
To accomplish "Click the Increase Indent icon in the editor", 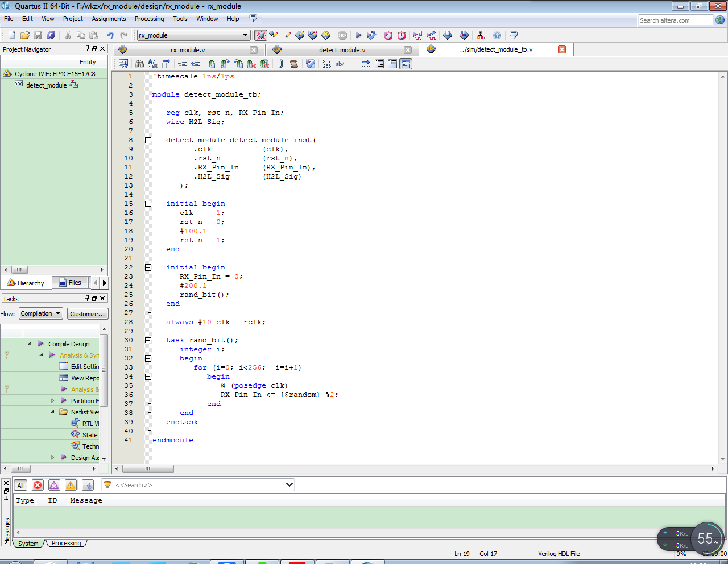I will [x=183, y=64].
